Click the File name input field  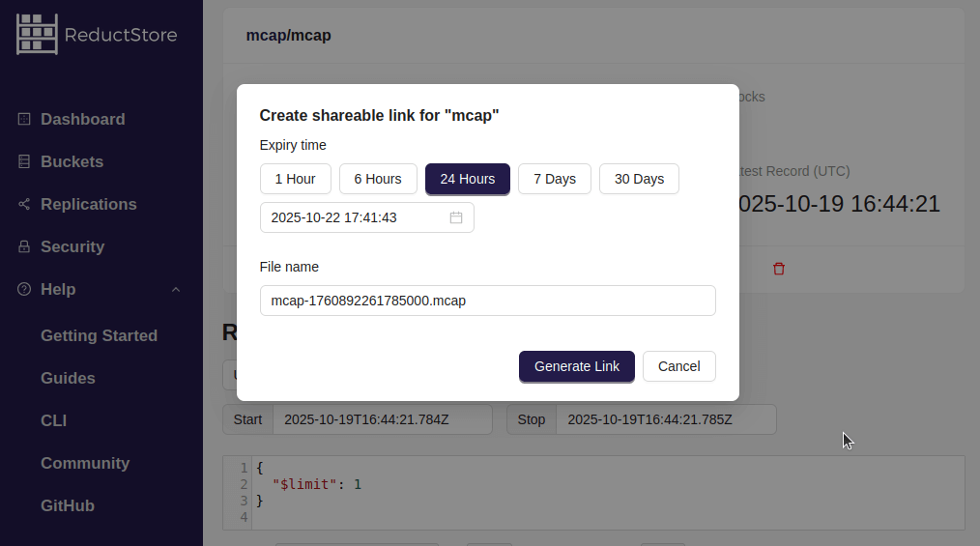[x=487, y=301]
